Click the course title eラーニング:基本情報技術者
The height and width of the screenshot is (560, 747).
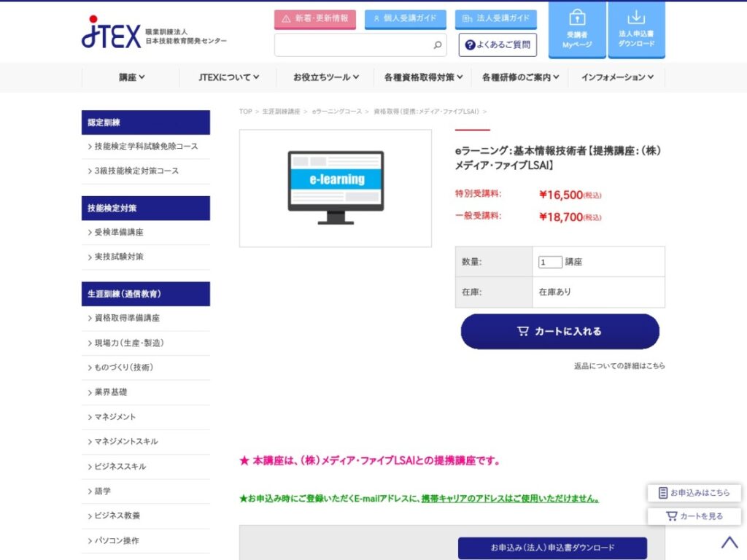(558, 158)
